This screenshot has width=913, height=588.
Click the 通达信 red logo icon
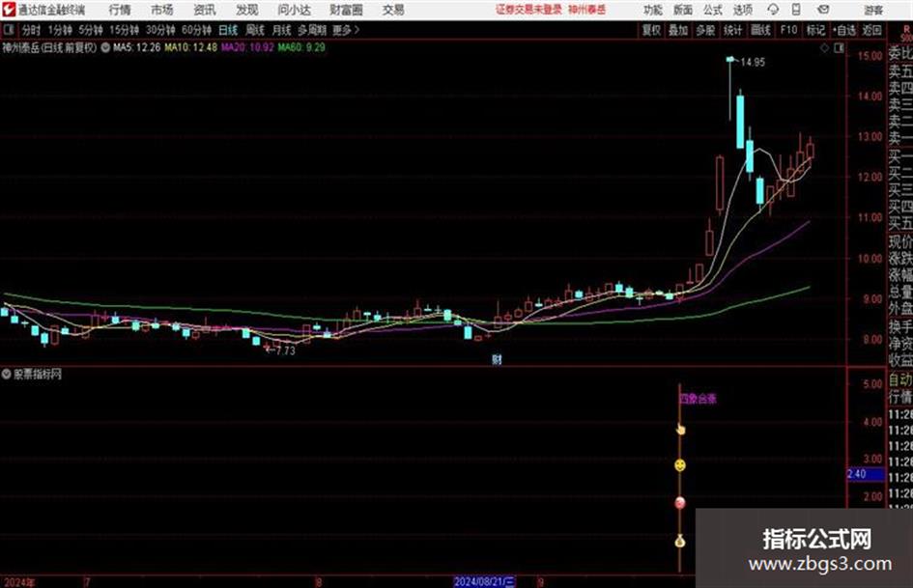tap(8, 10)
